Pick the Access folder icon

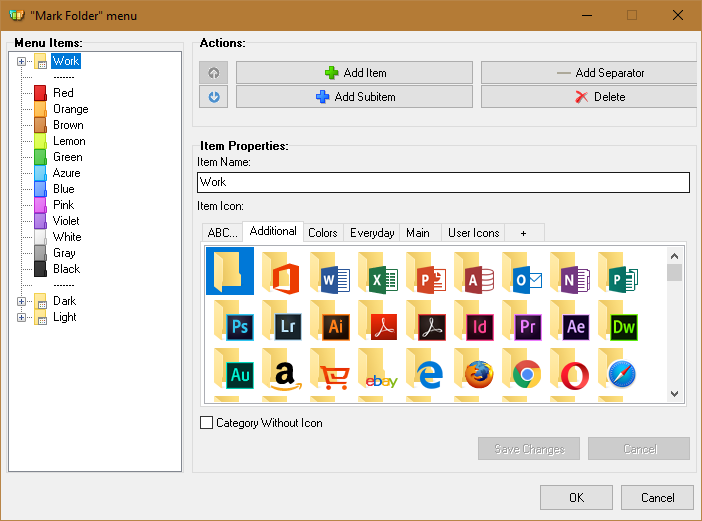tap(474, 272)
